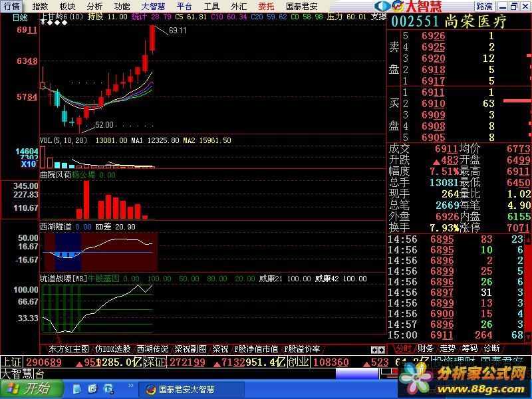Click right arrow of indicator tab scroller

382,350
